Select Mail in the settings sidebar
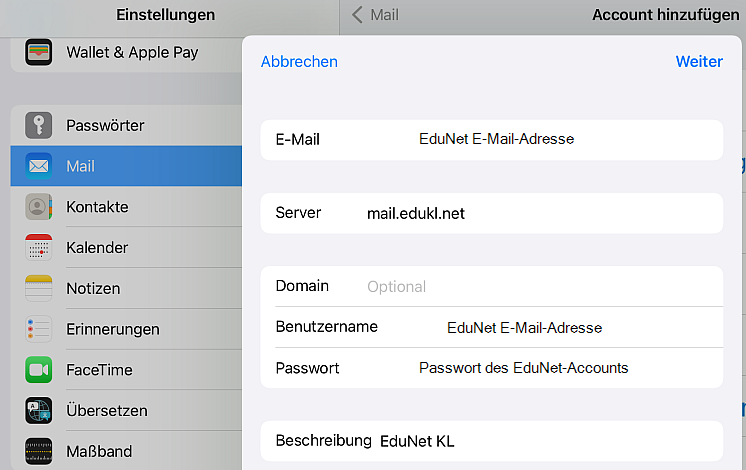746x470 pixels. click(x=126, y=166)
